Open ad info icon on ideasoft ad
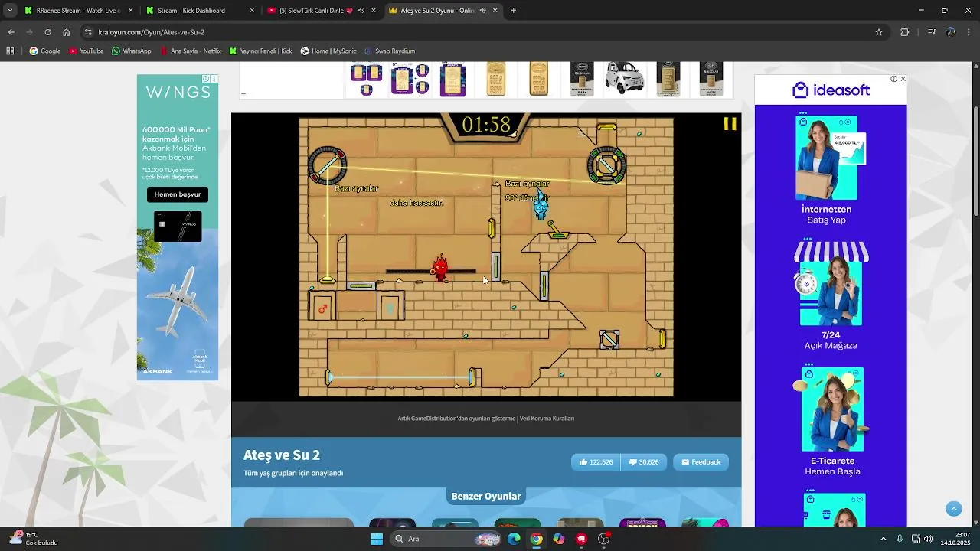The image size is (980, 551). (x=893, y=79)
